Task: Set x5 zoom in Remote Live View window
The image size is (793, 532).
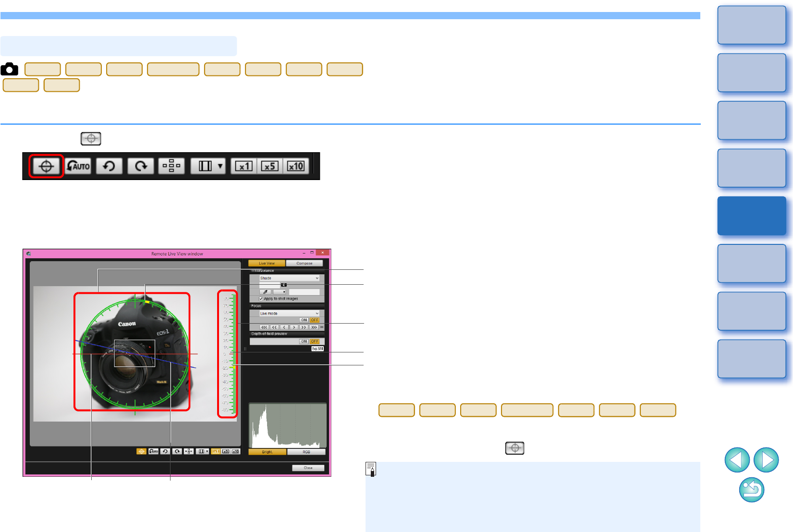Action: (226, 451)
